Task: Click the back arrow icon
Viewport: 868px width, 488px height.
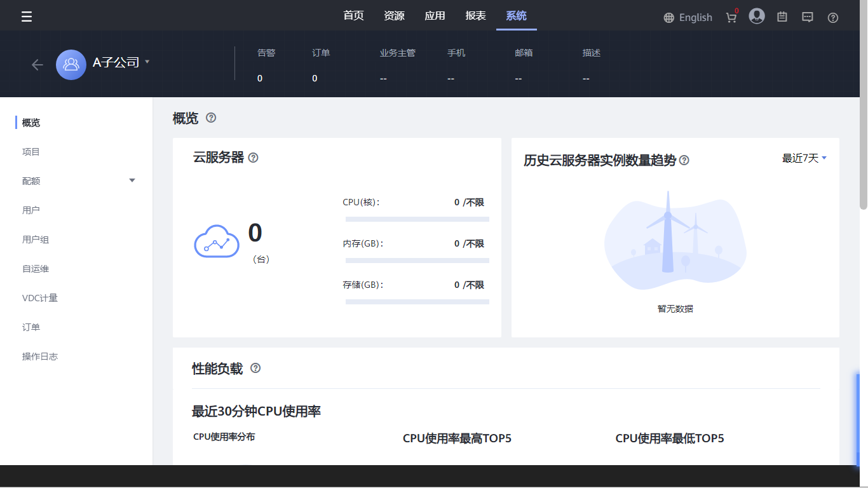Action: pos(37,64)
